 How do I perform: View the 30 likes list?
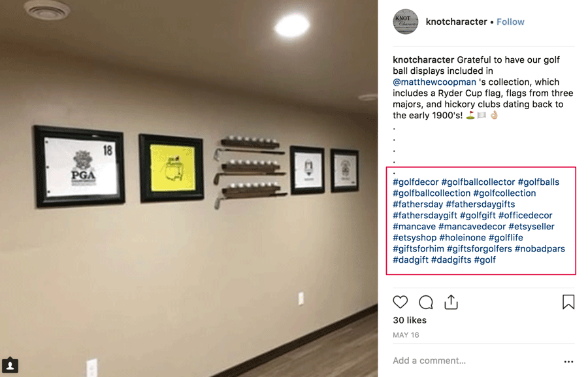tap(410, 320)
